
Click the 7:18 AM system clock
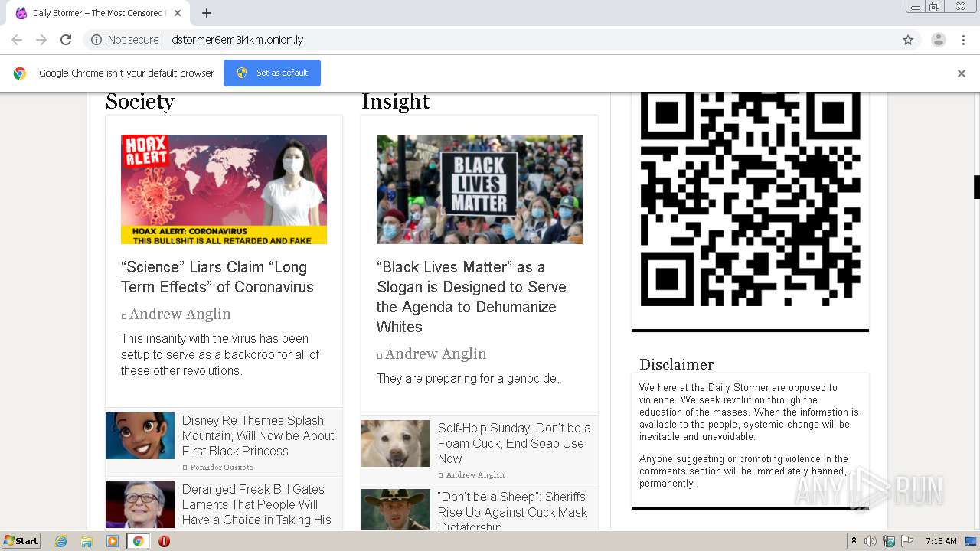coord(941,541)
